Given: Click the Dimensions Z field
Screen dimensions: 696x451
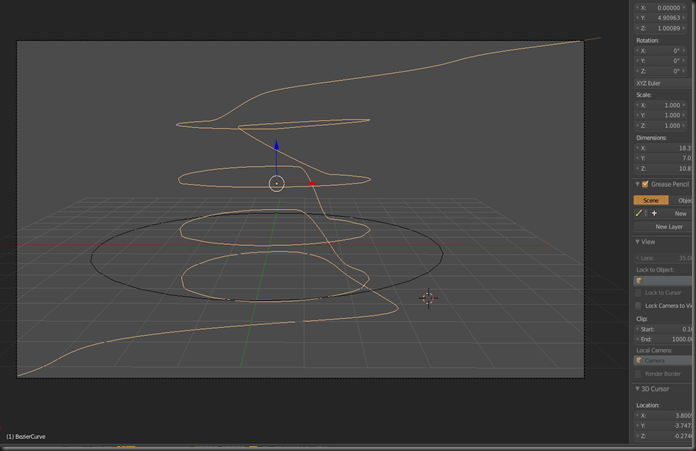Looking at the screenshot, I should pos(664,169).
